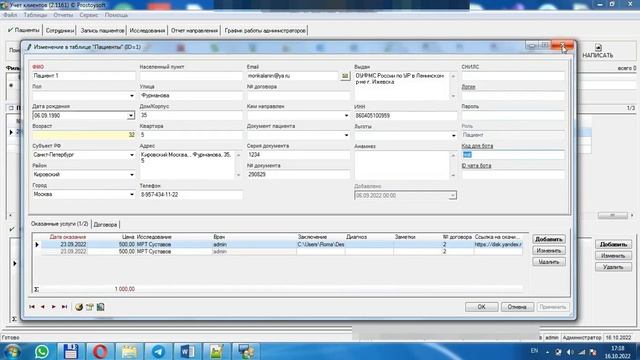Switch to the Запись пациентов tab
Image resolution: width=640 pixels, height=360 pixels.
[x=102, y=31]
